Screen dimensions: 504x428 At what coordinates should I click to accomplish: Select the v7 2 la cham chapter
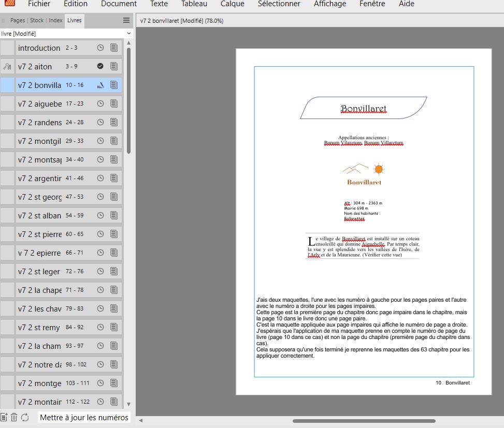coord(69,346)
